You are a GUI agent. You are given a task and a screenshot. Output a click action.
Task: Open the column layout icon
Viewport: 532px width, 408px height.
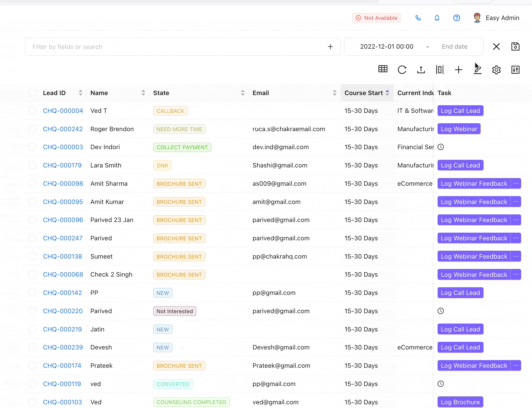pos(440,70)
